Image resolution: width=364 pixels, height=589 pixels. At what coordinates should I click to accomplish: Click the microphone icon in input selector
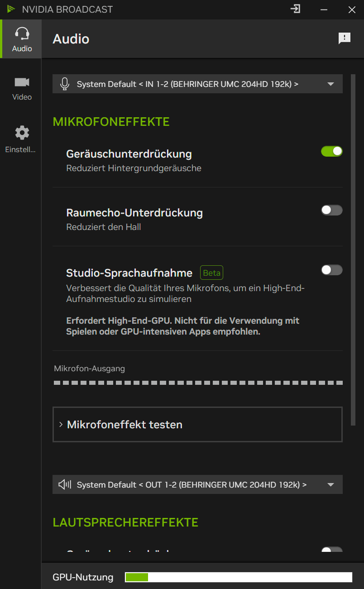pyautogui.click(x=65, y=84)
